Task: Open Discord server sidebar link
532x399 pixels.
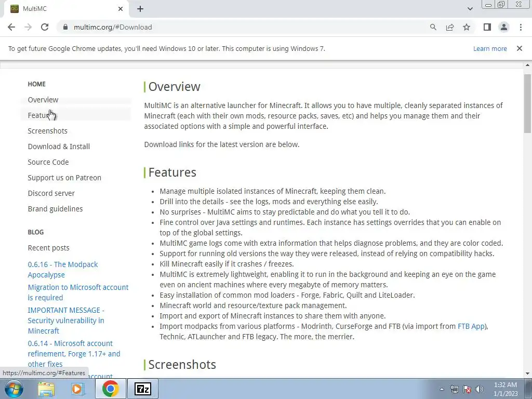Action: point(51,193)
